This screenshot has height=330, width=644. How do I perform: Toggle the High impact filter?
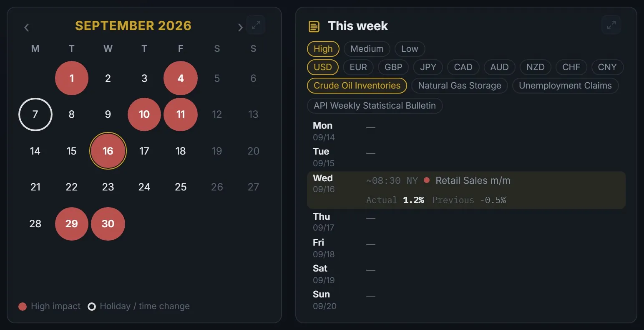[323, 49]
